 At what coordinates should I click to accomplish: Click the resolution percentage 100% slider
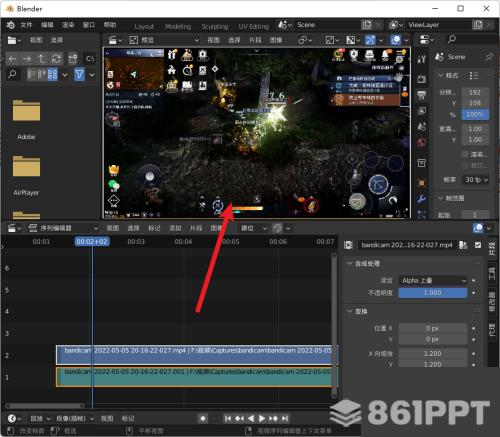[475, 115]
